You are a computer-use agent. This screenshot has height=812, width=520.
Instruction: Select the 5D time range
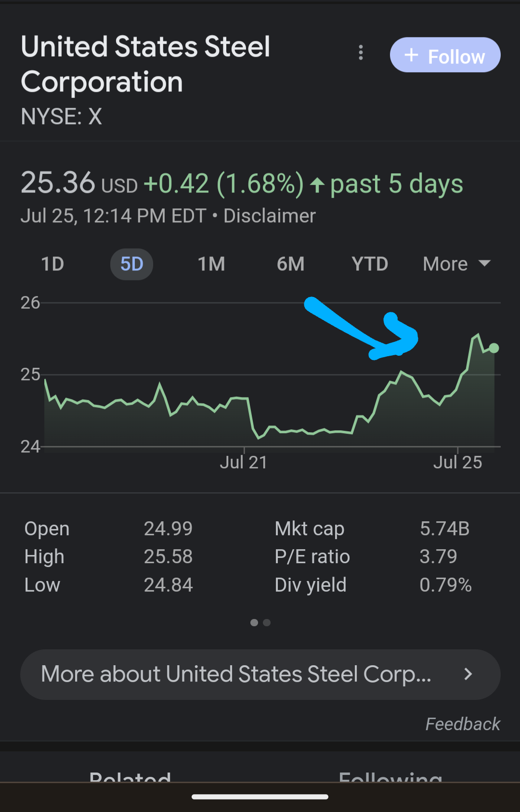[x=131, y=264]
